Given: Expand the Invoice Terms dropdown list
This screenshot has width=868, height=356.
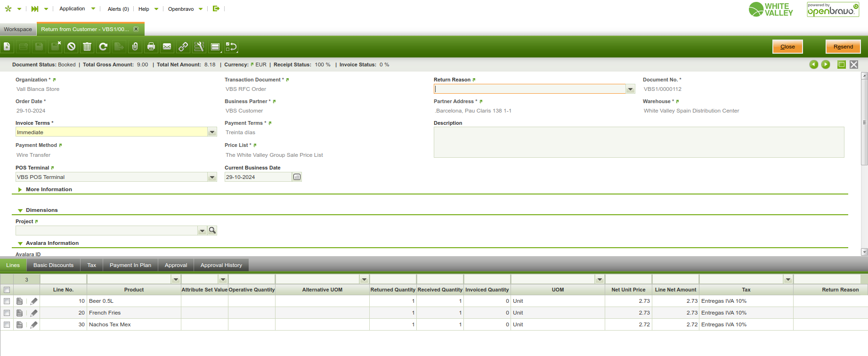Looking at the screenshot, I should click(212, 132).
